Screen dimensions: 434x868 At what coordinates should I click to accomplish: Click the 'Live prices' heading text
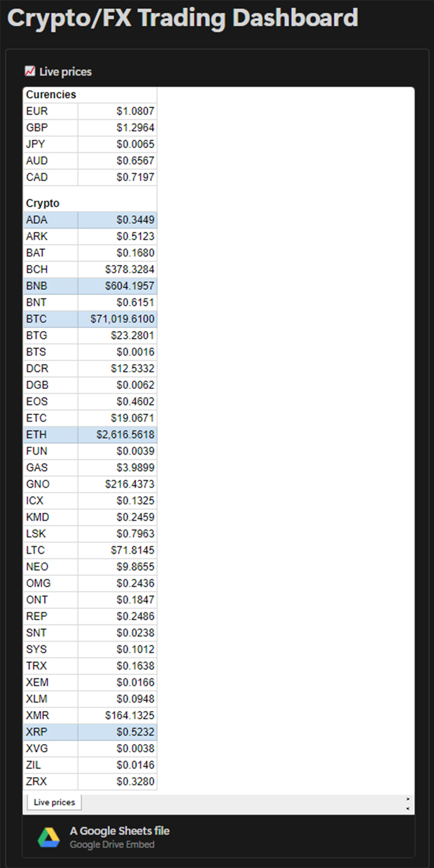[65, 72]
